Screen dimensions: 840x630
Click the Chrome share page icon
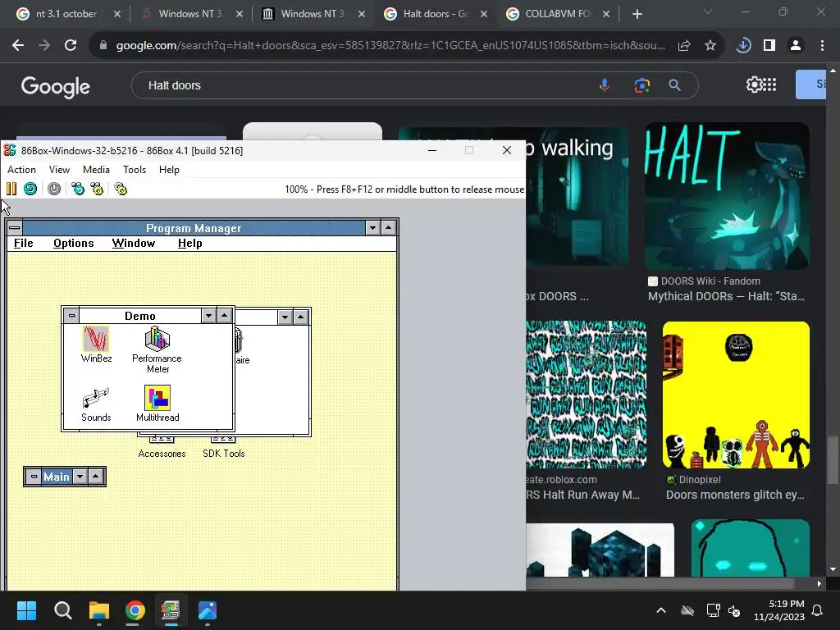(684, 46)
